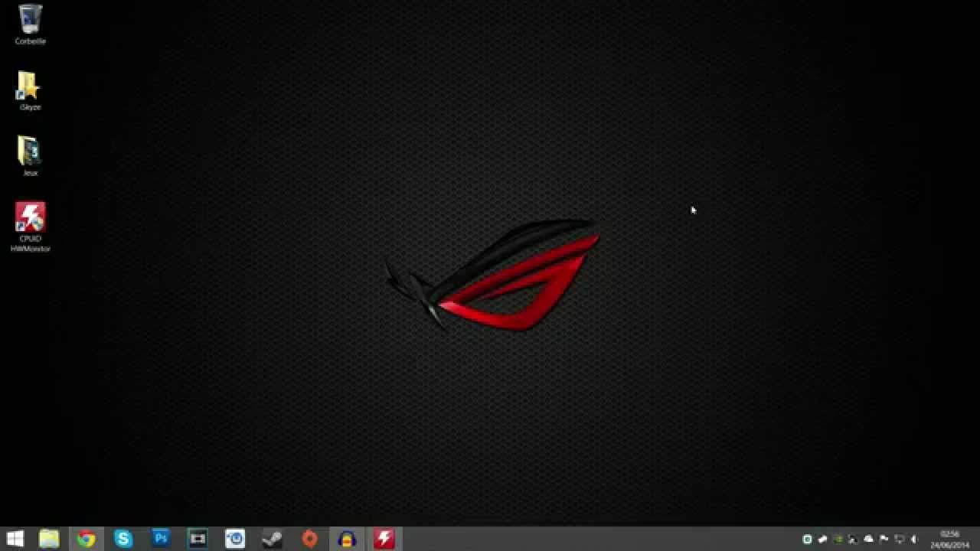Image resolution: width=980 pixels, height=551 pixels.
Task: Launch Photoshop from the taskbar
Action: click(x=161, y=539)
